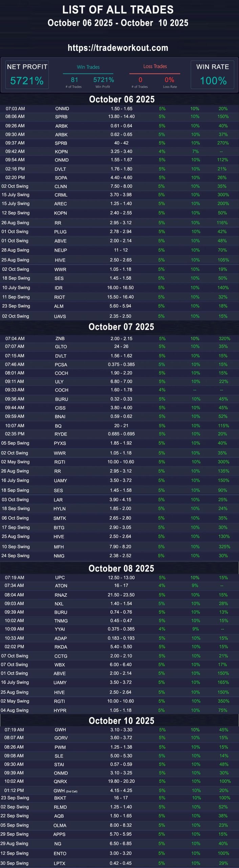Open the PLUG trade row ticker
This screenshot has width=239, height=868.
tap(60, 232)
